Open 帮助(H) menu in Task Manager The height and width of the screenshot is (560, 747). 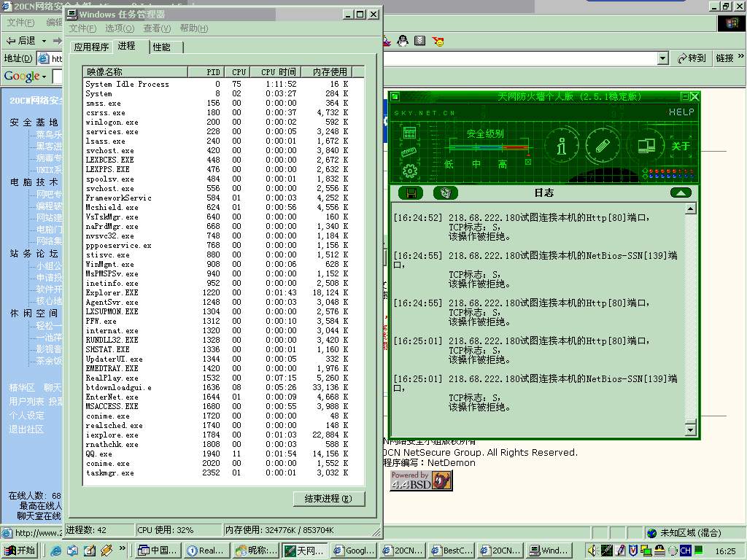pos(194,28)
